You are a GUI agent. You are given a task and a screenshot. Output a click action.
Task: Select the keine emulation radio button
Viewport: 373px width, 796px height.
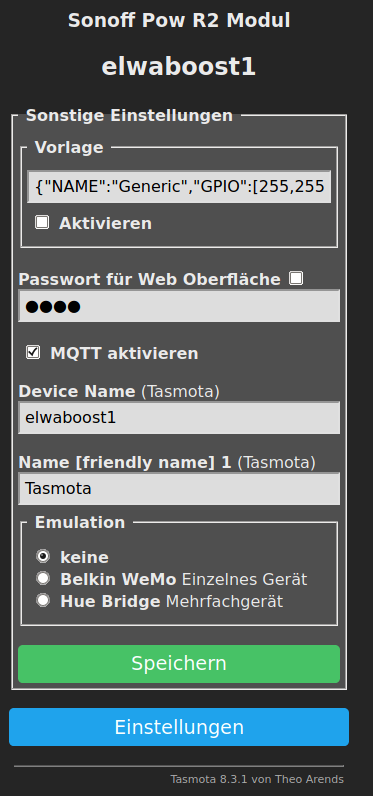point(43,556)
